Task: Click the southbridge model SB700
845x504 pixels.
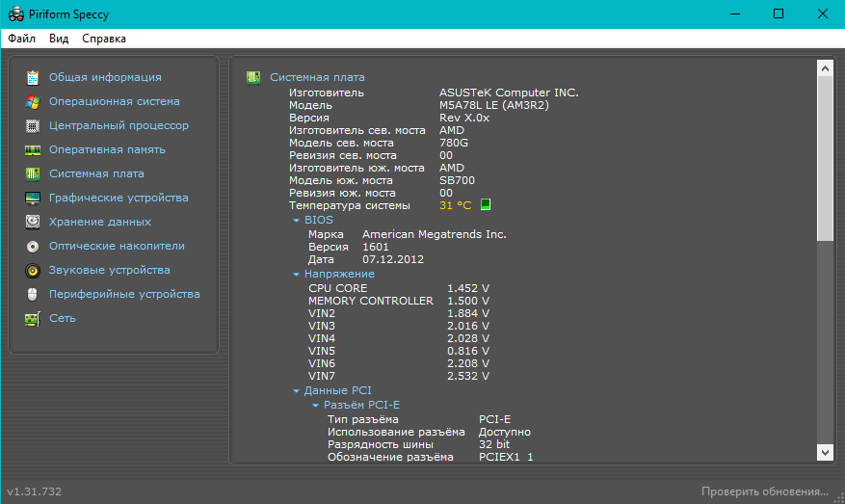Action: pyautogui.click(x=457, y=180)
